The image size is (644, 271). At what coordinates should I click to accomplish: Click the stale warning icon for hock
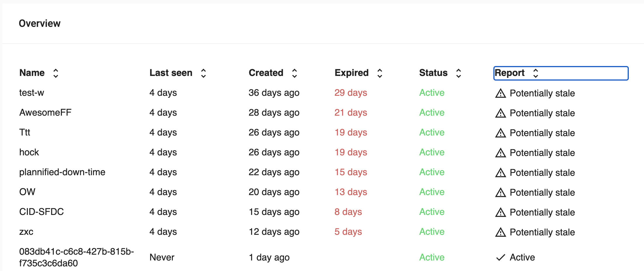(501, 152)
